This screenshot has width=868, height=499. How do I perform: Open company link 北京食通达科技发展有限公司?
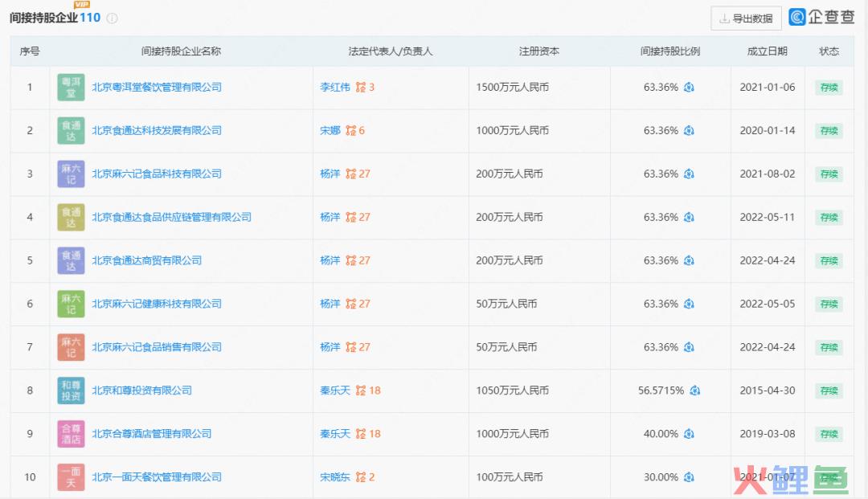[157, 130]
